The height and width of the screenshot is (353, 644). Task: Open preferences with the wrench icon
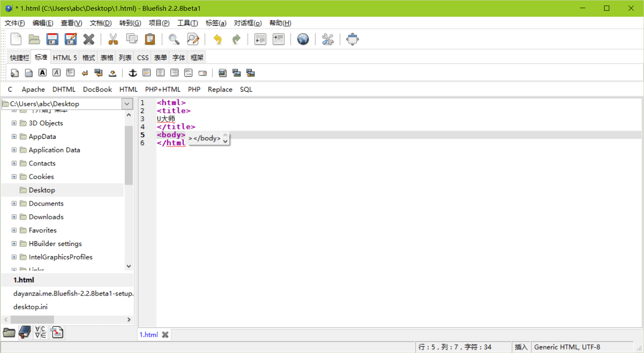[x=328, y=39]
